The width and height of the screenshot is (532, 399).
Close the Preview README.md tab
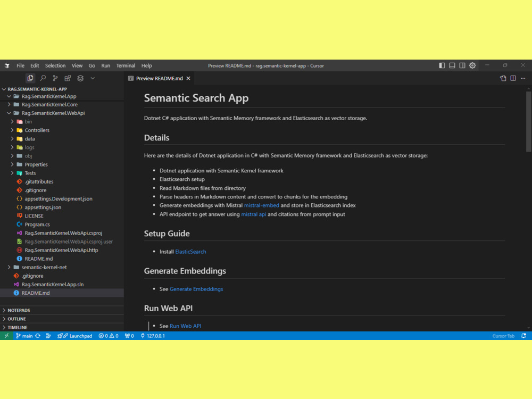point(188,78)
